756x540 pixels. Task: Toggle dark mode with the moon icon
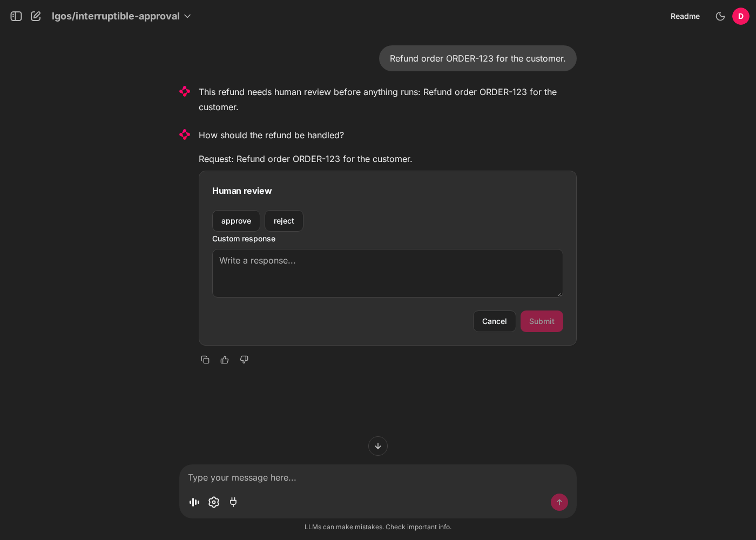720,16
